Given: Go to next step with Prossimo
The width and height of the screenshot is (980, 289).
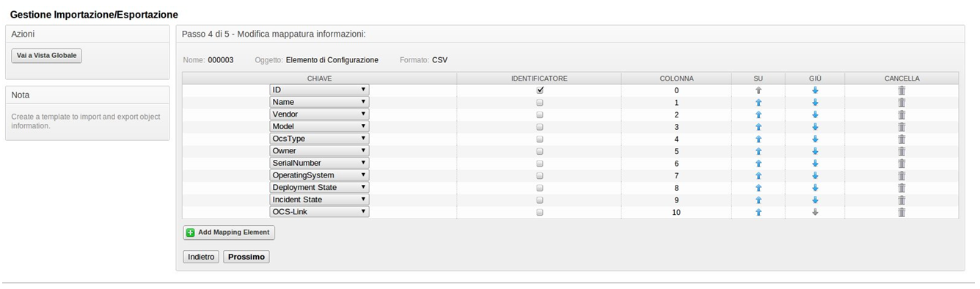Looking at the screenshot, I should [246, 257].
